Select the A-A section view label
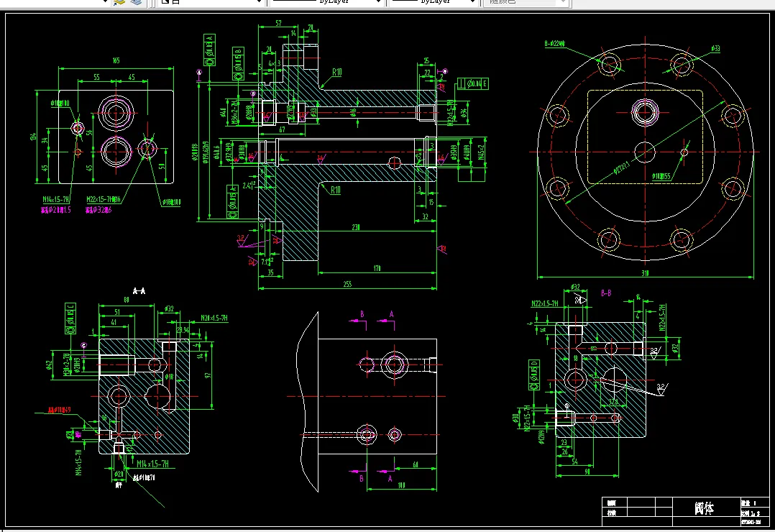 139,291
